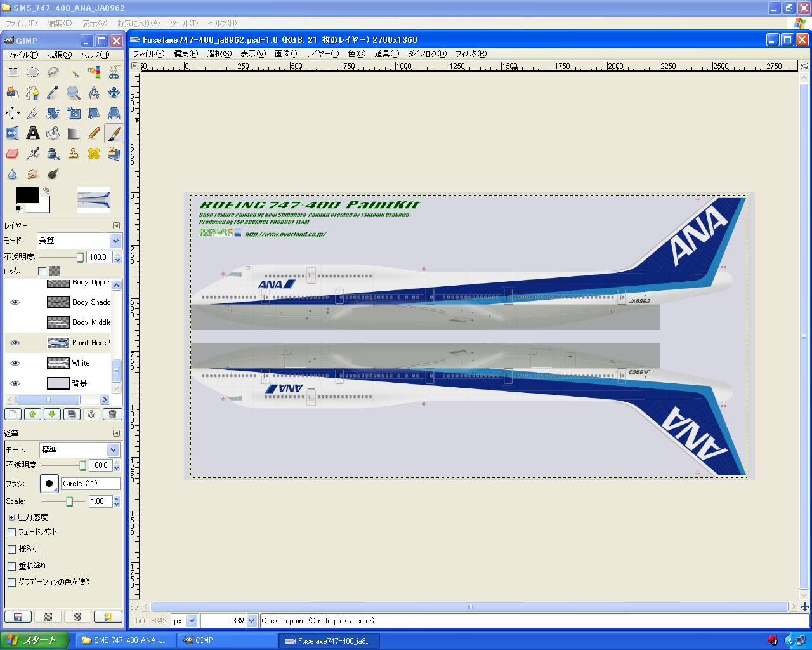
Task: Open the レイヤー menu in image window
Action: (322, 54)
